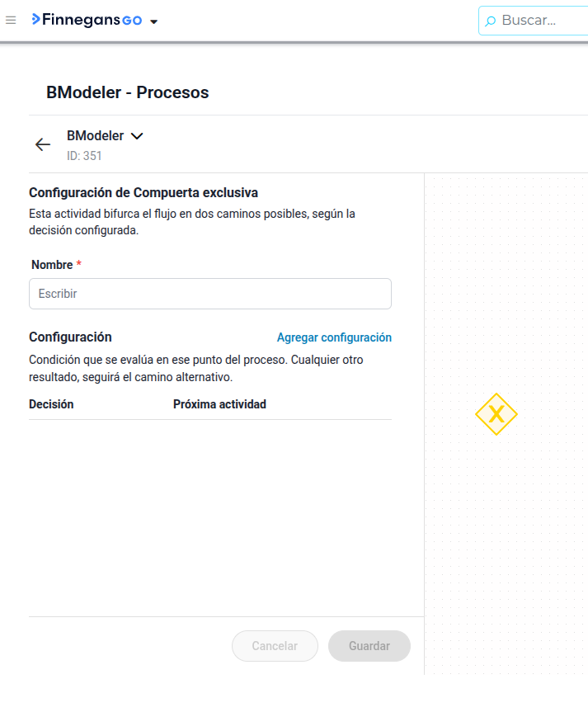Click the FinnegansGO brand text
The width and height of the screenshot is (588, 712).
pos(92,20)
